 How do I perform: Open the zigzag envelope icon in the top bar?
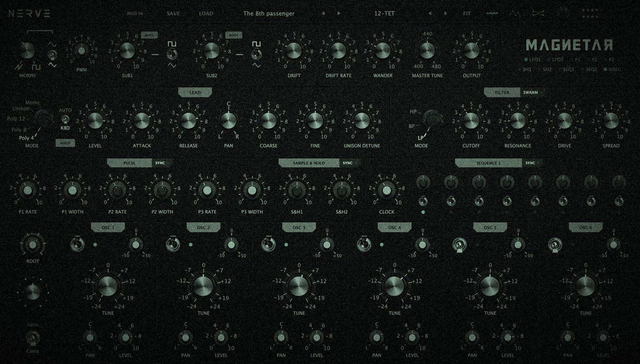(514, 13)
